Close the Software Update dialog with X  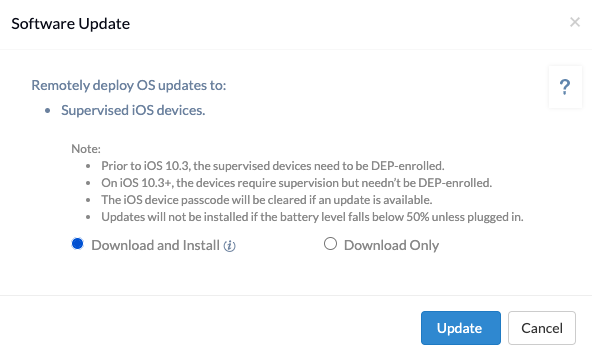point(575,22)
